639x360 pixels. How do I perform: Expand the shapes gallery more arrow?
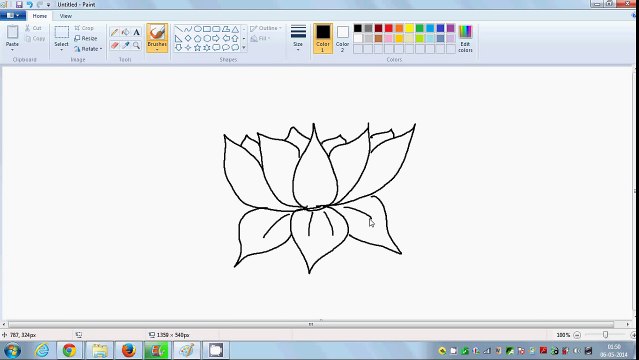tap(244, 48)
